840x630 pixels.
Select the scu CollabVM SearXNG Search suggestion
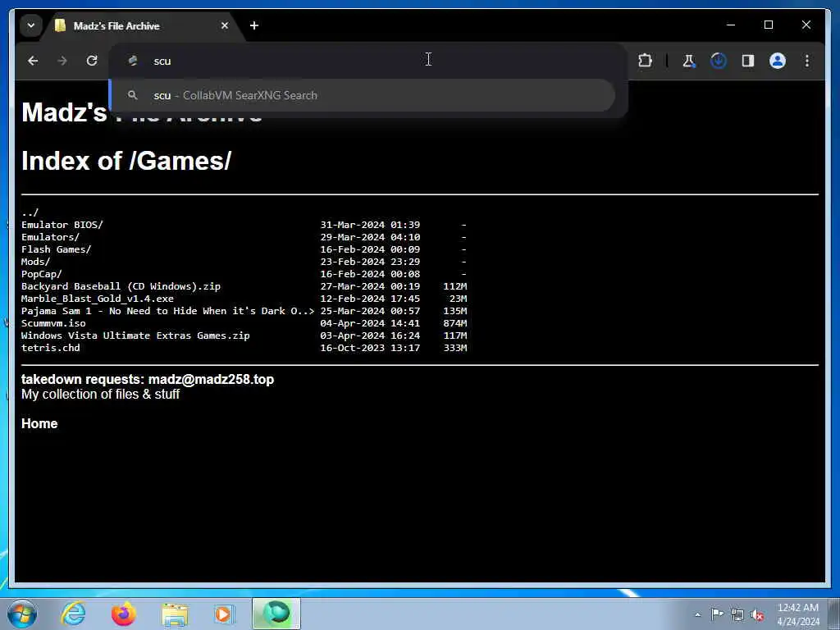[363, 95]
